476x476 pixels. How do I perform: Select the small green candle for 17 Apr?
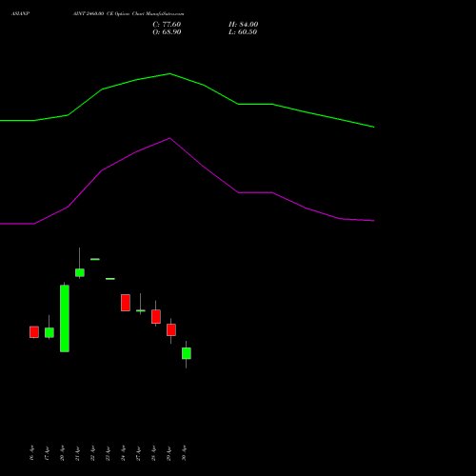coord(50,332)
